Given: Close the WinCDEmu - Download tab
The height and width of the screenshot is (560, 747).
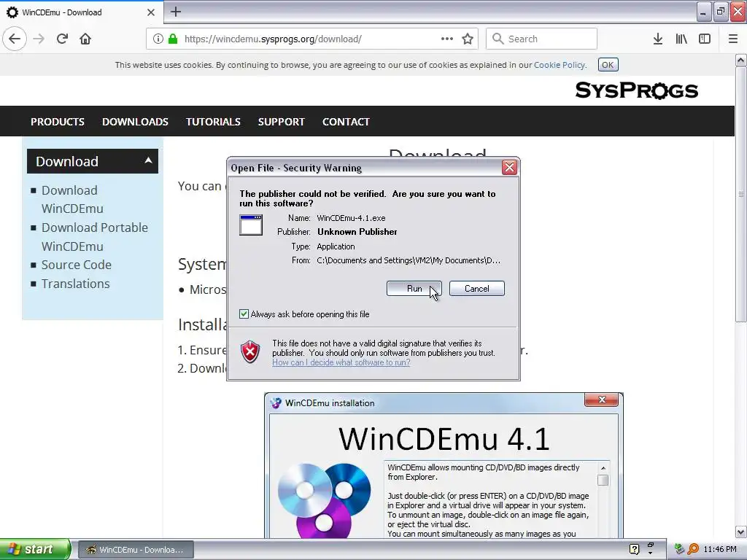Looking at the screenshot, I should click(151, 12).
